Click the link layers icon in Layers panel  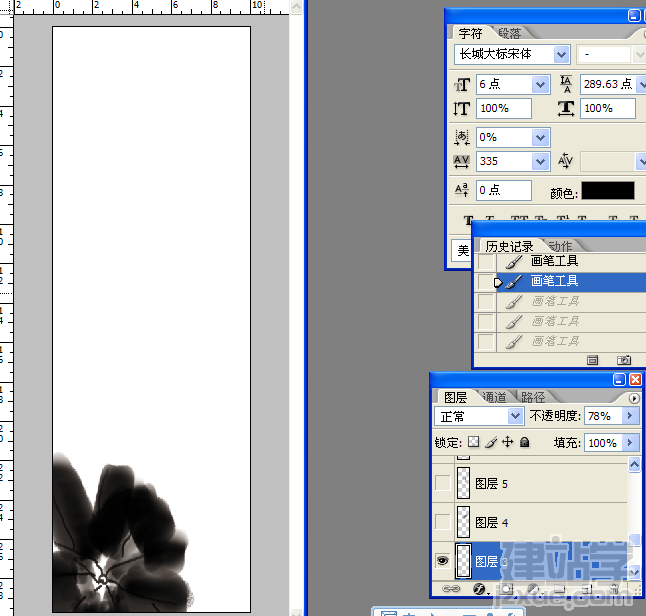451,589
